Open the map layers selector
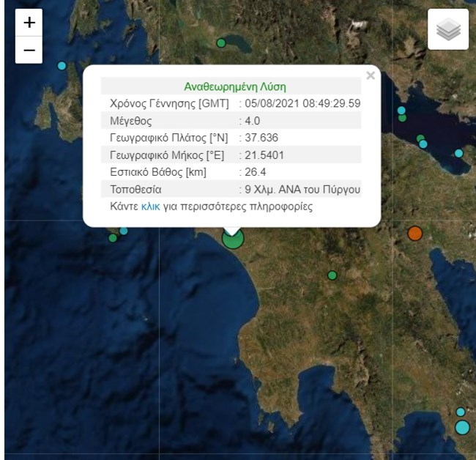Screen dimensions: 476x460 (448, 29)
